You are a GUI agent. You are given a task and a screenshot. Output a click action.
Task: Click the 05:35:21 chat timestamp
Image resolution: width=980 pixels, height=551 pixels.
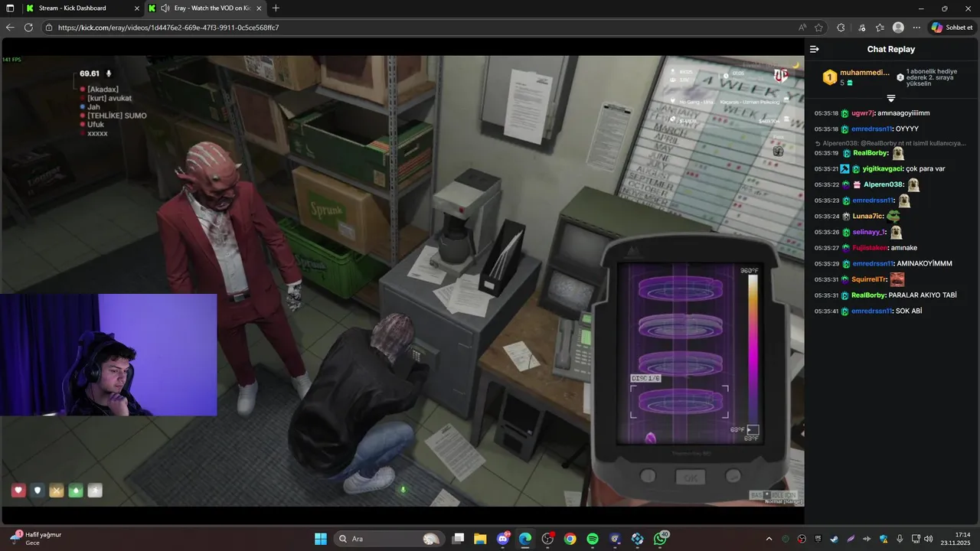[x=826, y=168]
